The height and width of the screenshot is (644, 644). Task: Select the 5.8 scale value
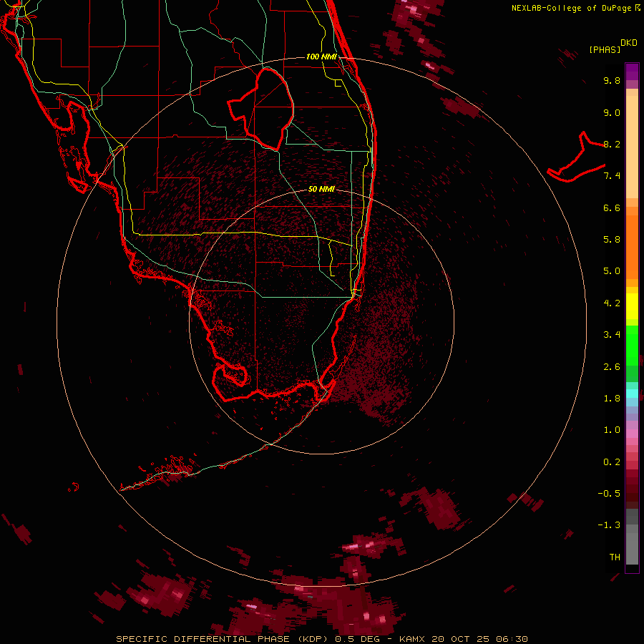point(612,240)
